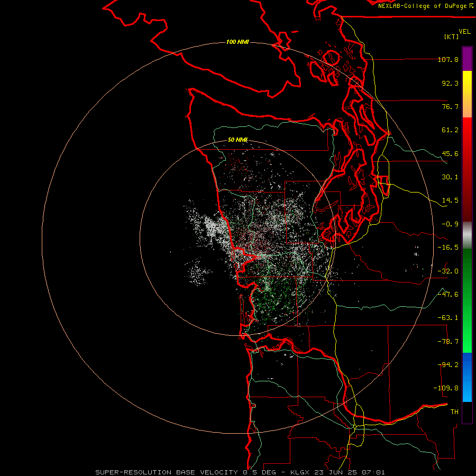Click the 'SUPER-RESOLUTION BASE VELOCITY' product title

(x=167, y=472)
